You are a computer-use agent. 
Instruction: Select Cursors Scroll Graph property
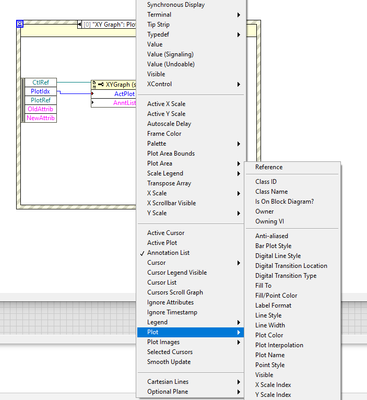pyautogui.click(x=191, y=292)
